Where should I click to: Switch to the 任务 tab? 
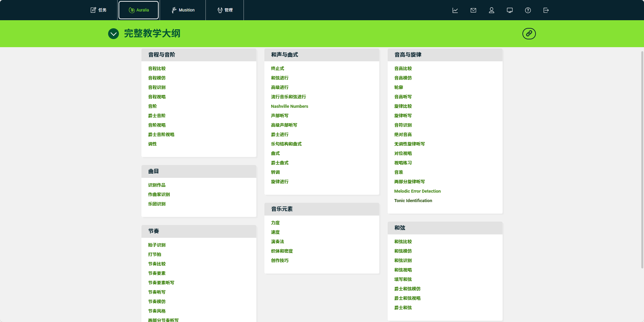(x=98, y=10)
